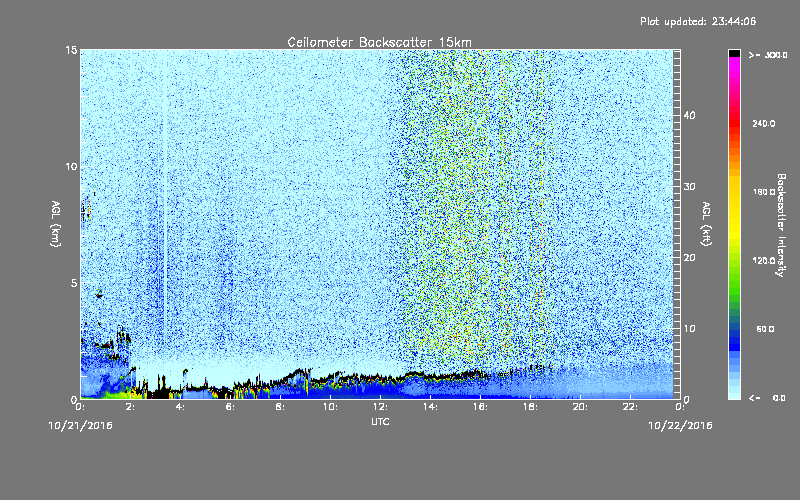
Task: Click the 20 kft tick label
Action: [689, 258]
